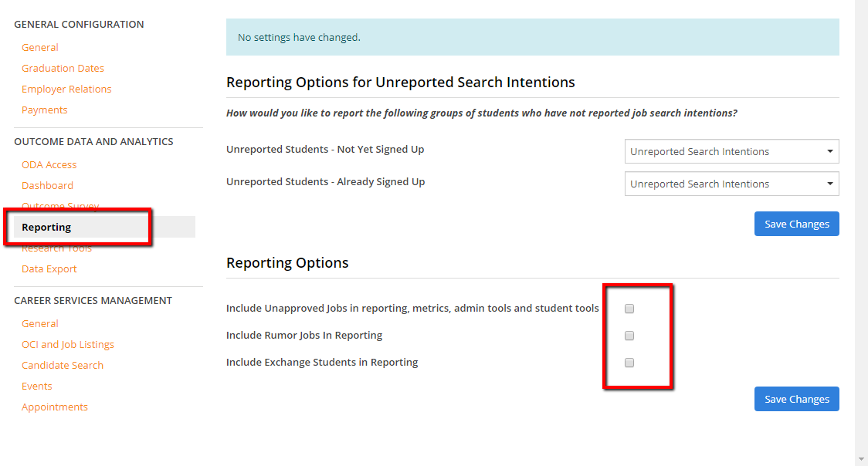Go to Dashboard settings
Screen dimensions: 868x466
click(x=47, y=186)
